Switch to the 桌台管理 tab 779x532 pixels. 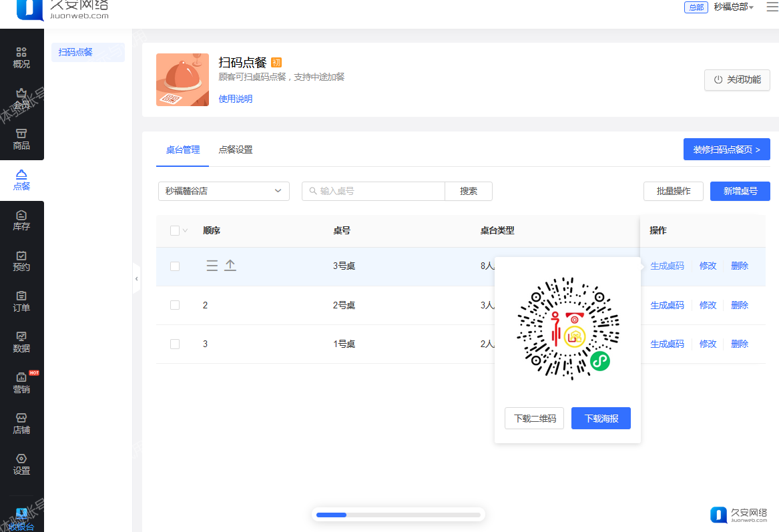[x=182, y=150]
